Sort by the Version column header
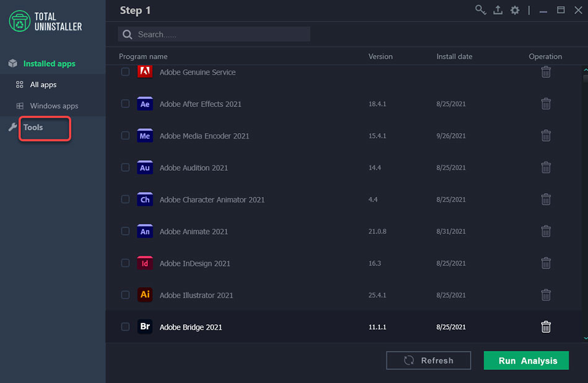588x383 pixels. coord(380,56)
